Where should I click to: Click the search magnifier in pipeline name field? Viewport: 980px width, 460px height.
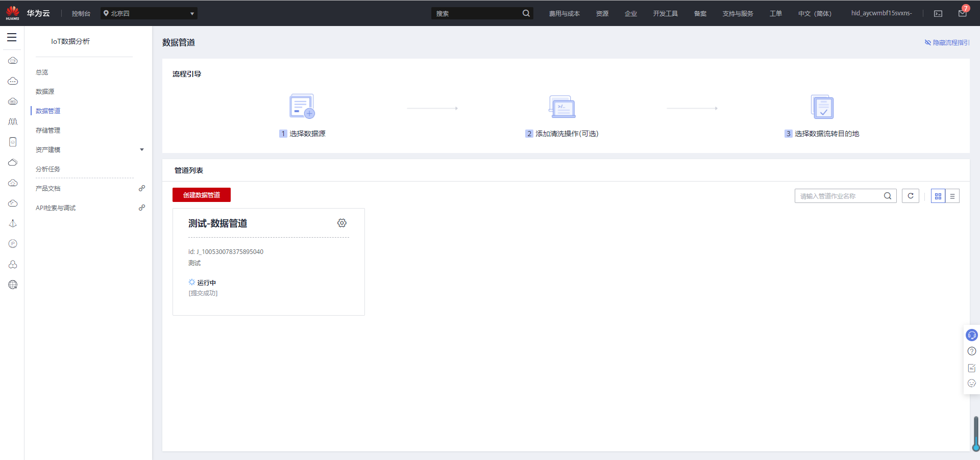pyautogui.click(x=888, y=196)
